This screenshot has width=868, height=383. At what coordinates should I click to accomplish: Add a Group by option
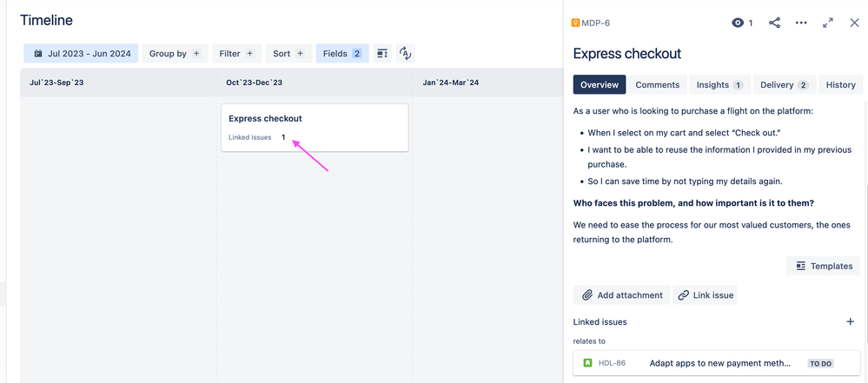(x=175, y=54)
